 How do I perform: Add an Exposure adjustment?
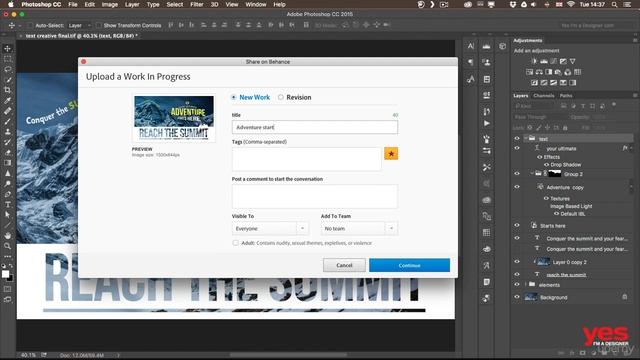coord(563,61)
